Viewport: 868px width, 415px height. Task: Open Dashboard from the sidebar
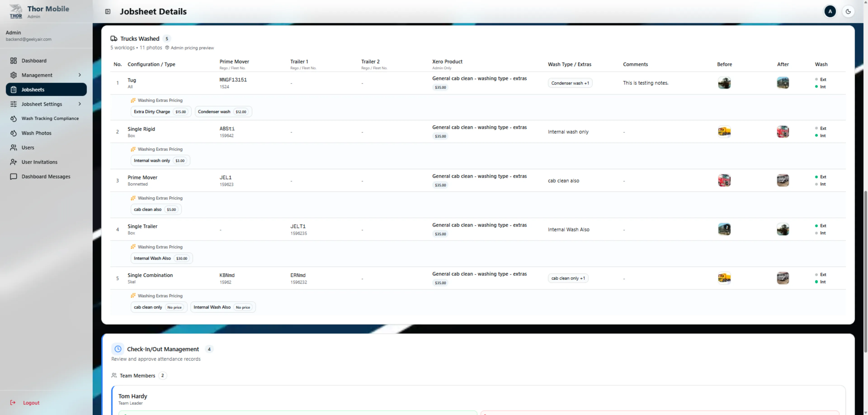tap(46, 61)
